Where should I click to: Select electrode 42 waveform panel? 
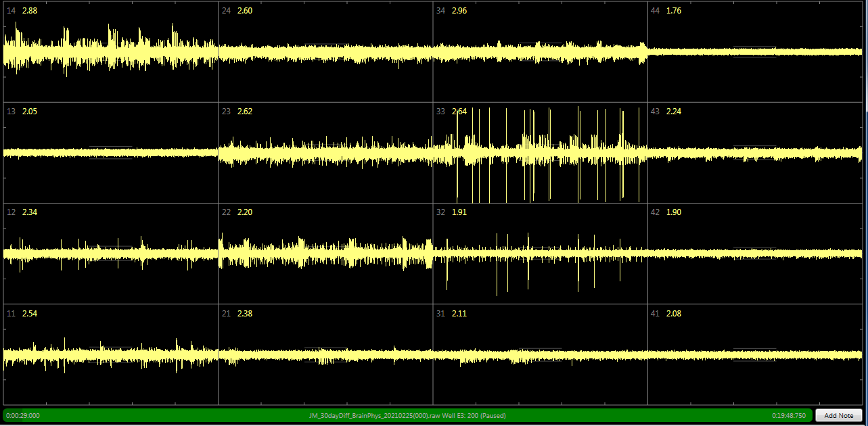[755, 254]
